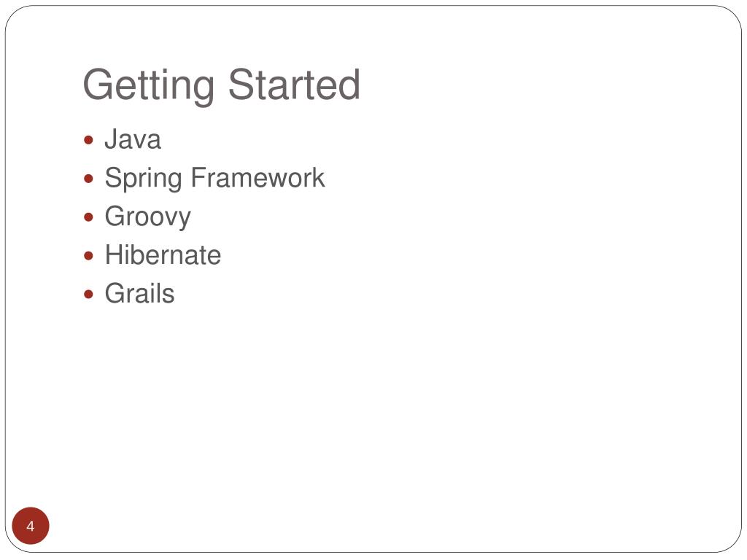Click the word Framework in second bullet
The width and height of the screenshot is (747, 560).
[x=258, y=178]
